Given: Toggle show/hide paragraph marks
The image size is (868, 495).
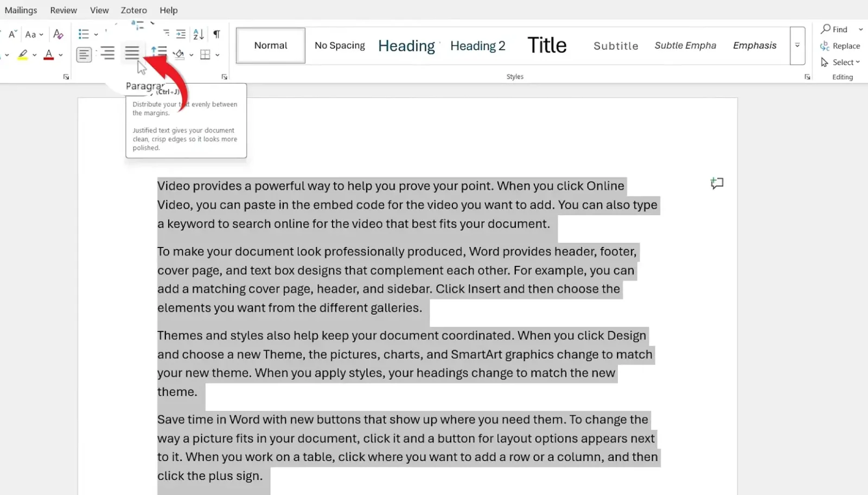Looking at the screenshot, I should (216, 34).
